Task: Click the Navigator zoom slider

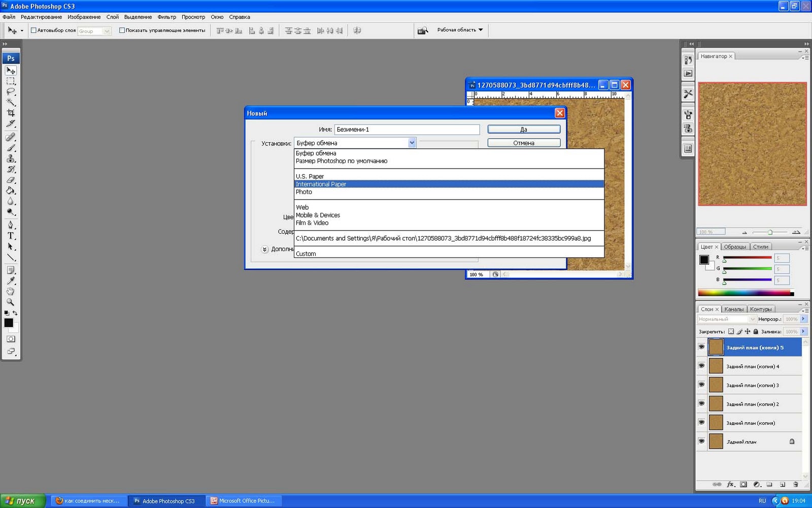Action: [770, 232]
